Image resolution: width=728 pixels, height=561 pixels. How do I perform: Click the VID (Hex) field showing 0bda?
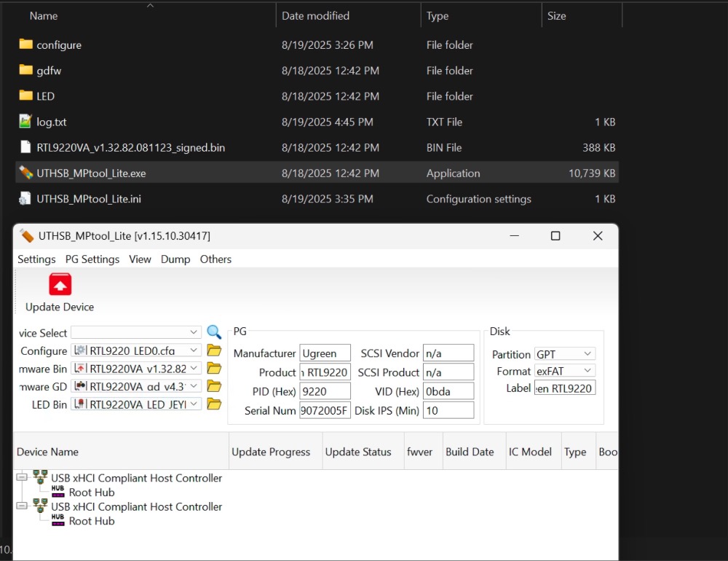click(448, 391)
